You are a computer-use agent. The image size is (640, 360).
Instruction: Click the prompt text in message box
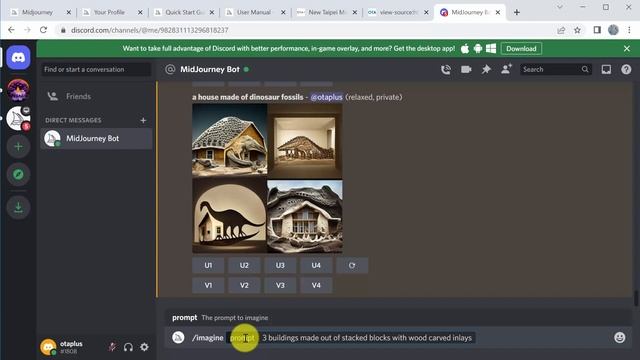[x=367, y=338]
